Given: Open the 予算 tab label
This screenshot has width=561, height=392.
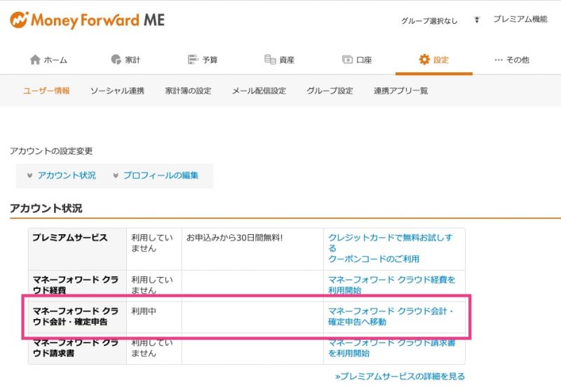Looking at the screenshot, I should click(x=210, y=60).
